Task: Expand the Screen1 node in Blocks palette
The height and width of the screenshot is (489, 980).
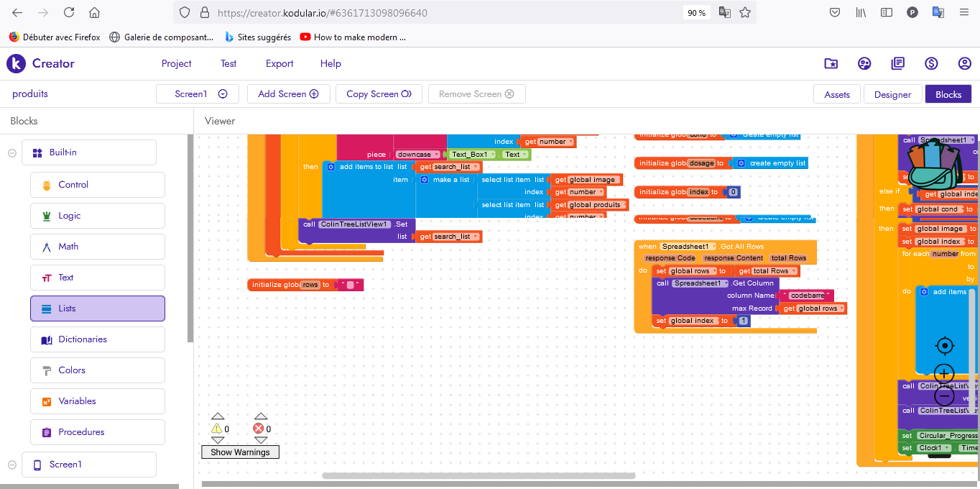Action: click(x=12, y=465)
